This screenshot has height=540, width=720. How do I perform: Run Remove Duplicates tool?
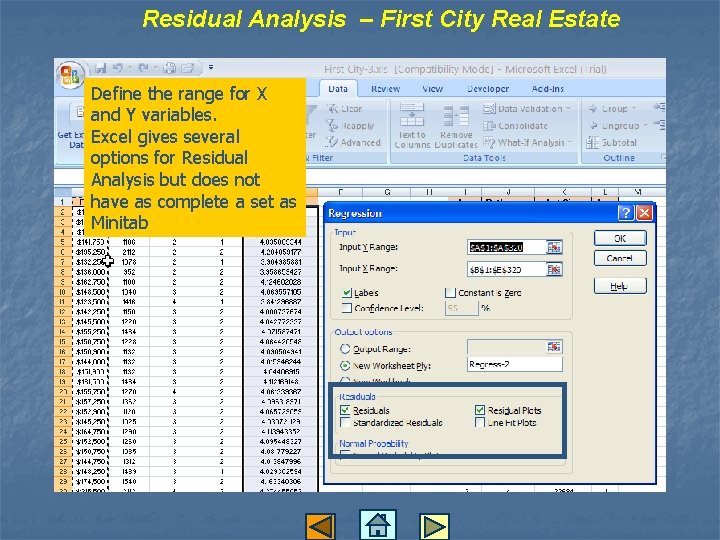click(456, 126)
